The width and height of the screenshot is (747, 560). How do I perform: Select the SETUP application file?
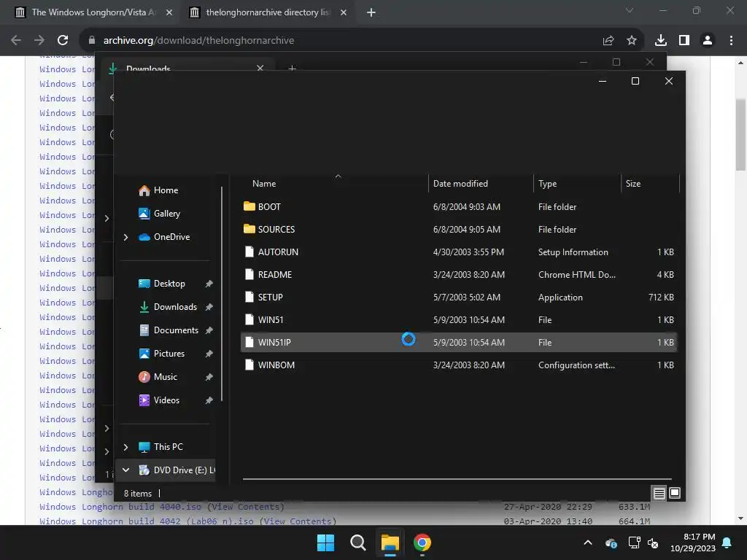[x=459, y=297]
